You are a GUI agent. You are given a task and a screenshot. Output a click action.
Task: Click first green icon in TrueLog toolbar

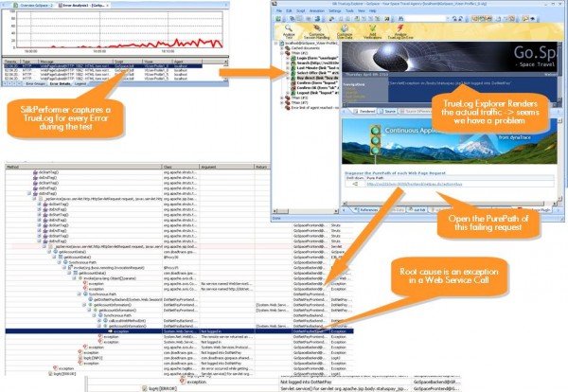coord(278,19)
